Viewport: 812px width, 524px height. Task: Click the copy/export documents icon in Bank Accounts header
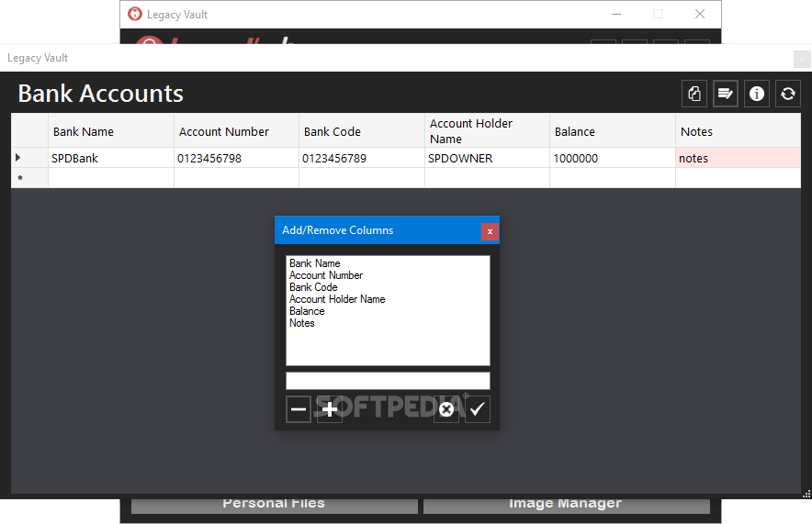(x=694, y=94)
